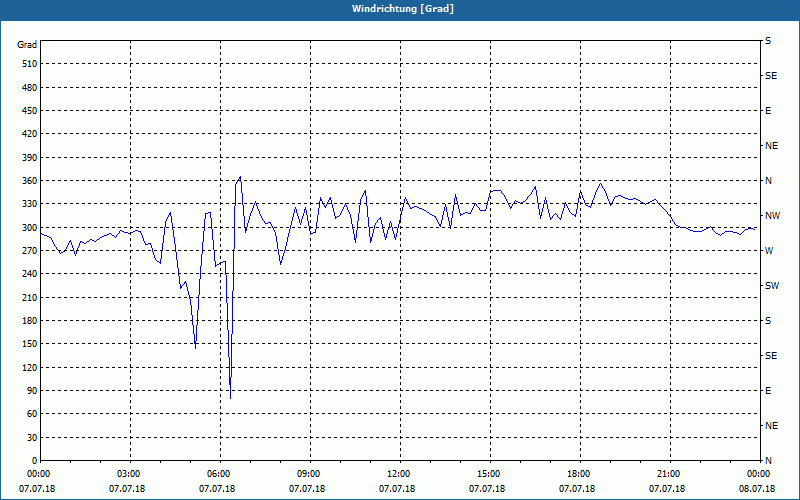Viewport: 800px width, 500px height.
Task: Select the 30 degree axis label
Action: click(x=32, y=438)
